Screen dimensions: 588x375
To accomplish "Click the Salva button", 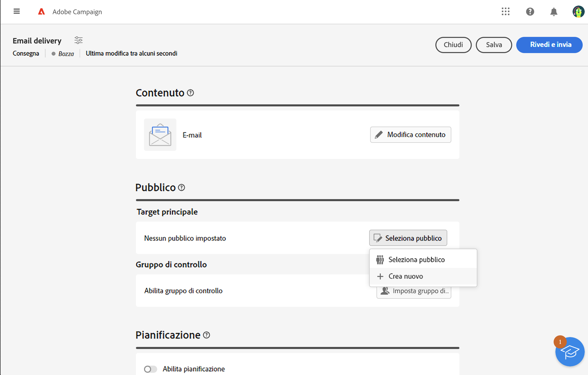I will (494, 45).
